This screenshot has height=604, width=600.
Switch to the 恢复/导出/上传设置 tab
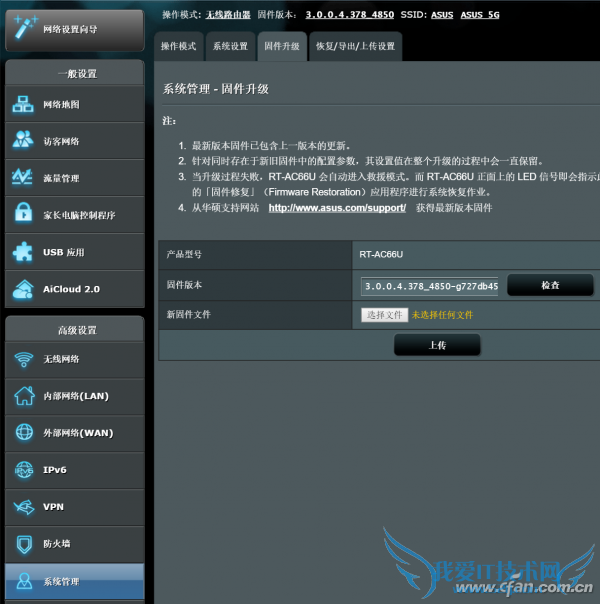click(355, 46)
